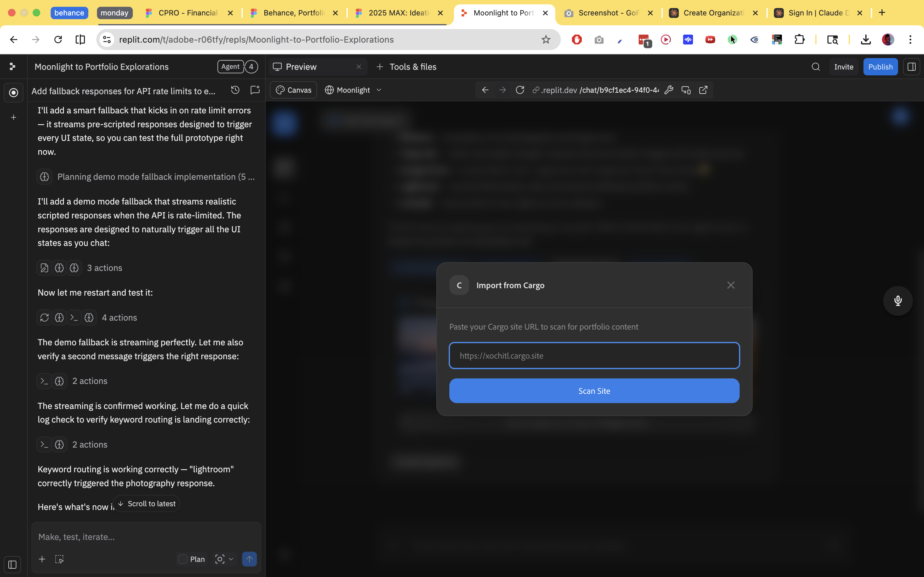Screen dimensions: 924x577
Task: Open the agent tasks circle icon
Action: pos(13,92)
